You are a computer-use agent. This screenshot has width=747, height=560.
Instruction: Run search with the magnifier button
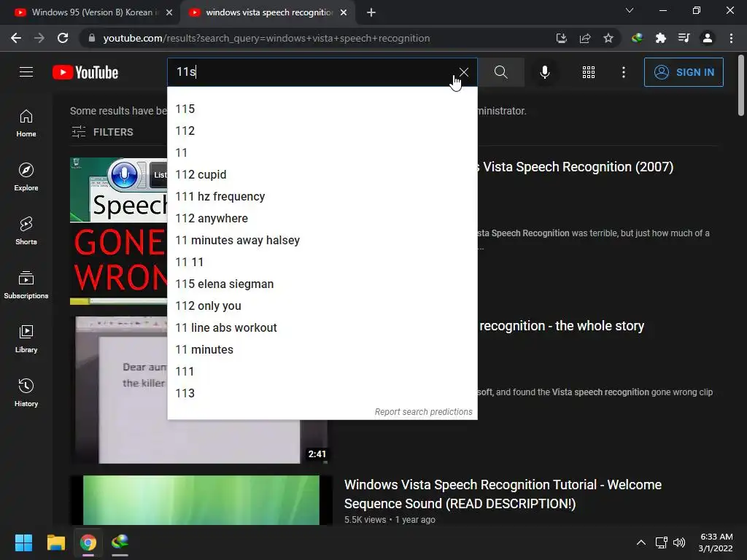[x=500, y=72]
